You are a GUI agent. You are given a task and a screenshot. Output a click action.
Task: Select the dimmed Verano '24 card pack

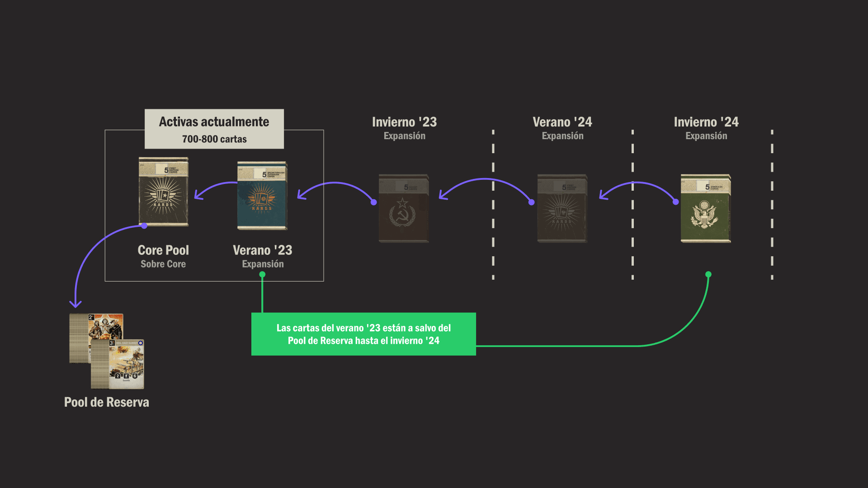pos(562,208)
